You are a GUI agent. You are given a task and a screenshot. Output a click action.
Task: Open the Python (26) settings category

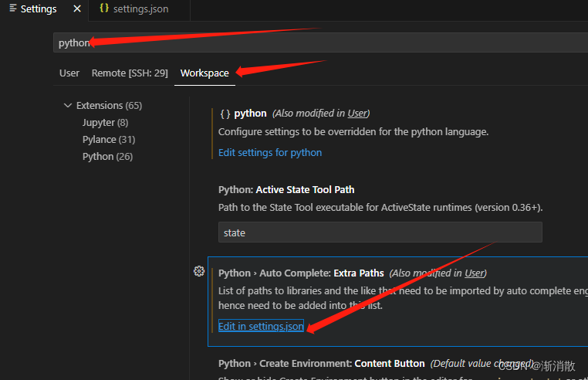(x=107, y=156)
